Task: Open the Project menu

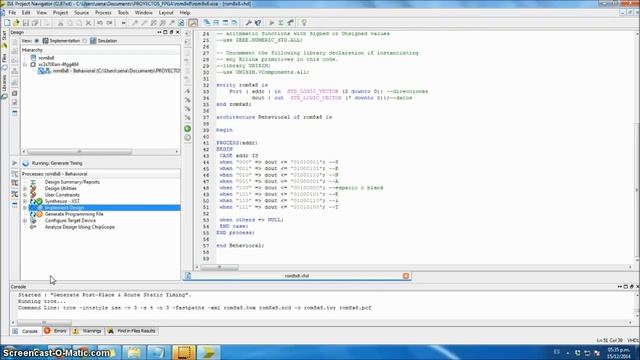Action: (60, 13)
